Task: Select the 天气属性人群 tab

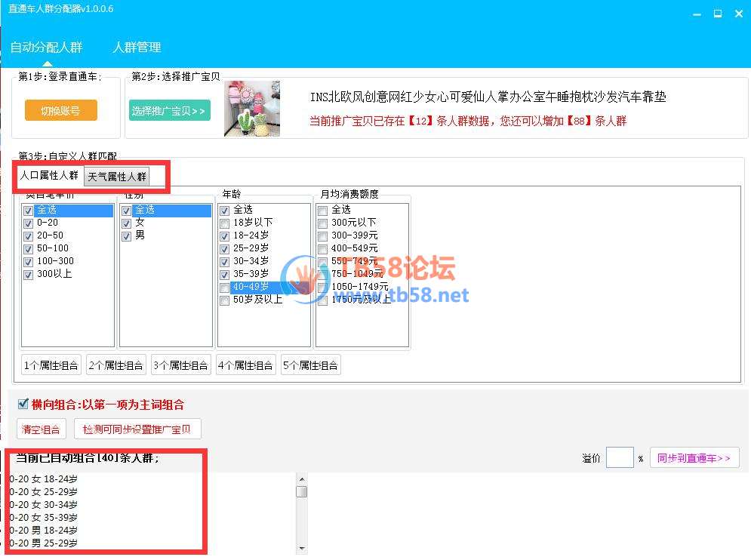Action: pyautogui.click(x=117, y=177)
